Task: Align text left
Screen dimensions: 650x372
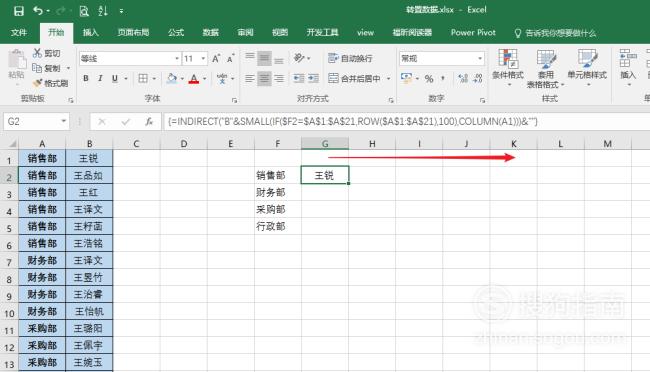Action: (250, 78)
